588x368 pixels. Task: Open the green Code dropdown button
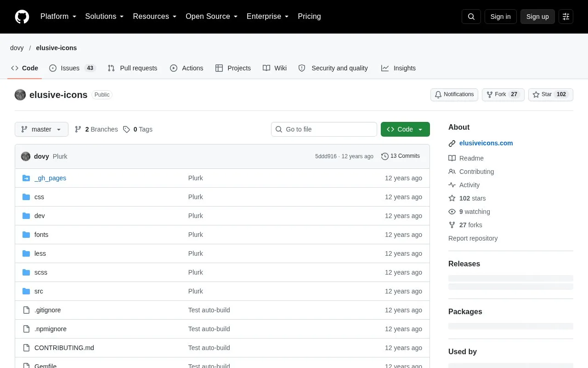(x=405, y=129)
